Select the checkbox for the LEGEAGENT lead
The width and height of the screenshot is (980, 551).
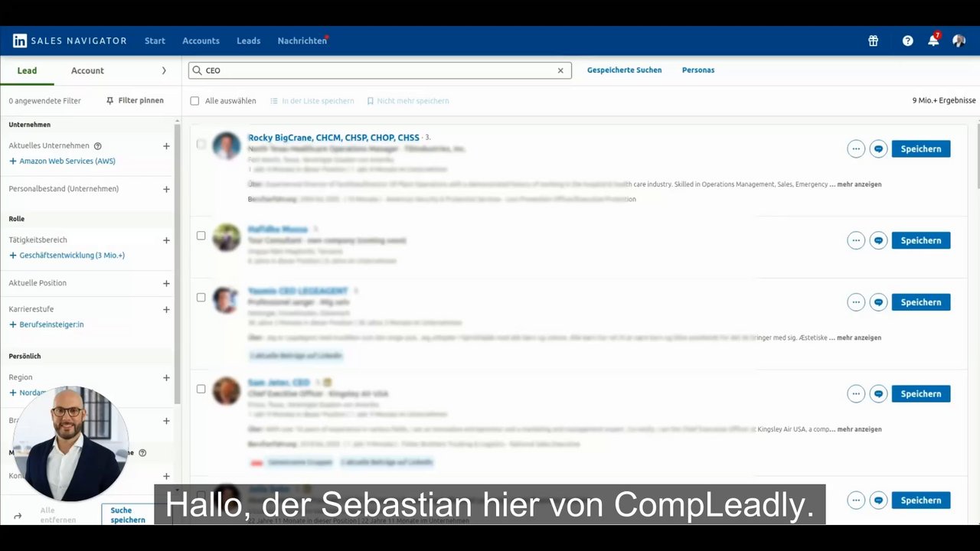tap(201, 298)
